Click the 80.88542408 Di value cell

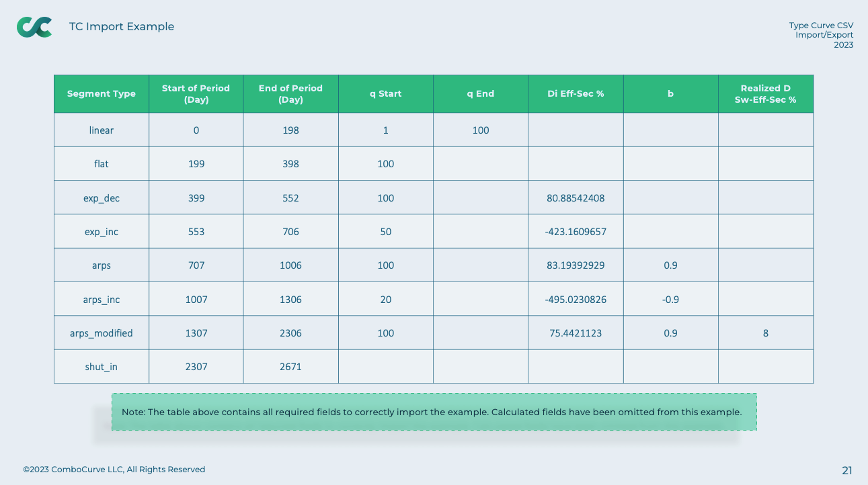[x=576, y=198]
